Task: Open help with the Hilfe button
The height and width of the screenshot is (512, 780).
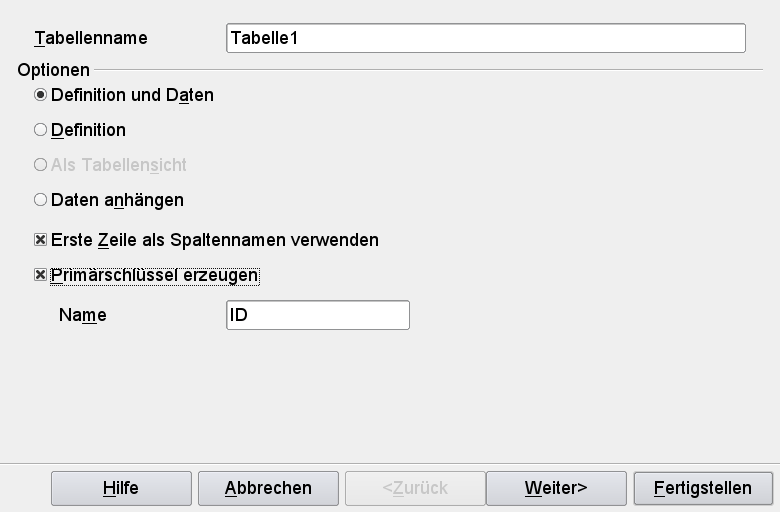Action: (x=120, y=488)
